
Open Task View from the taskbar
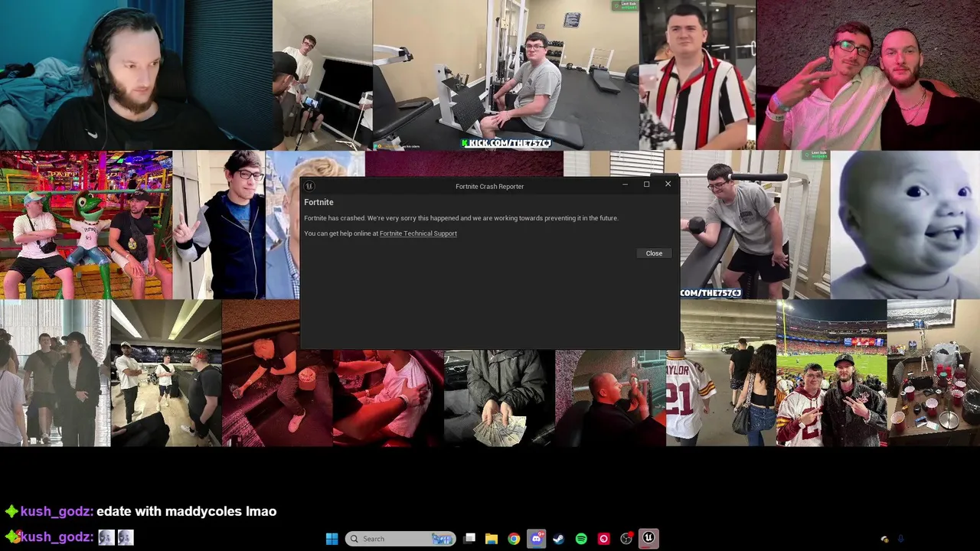(x=470, y=539)
